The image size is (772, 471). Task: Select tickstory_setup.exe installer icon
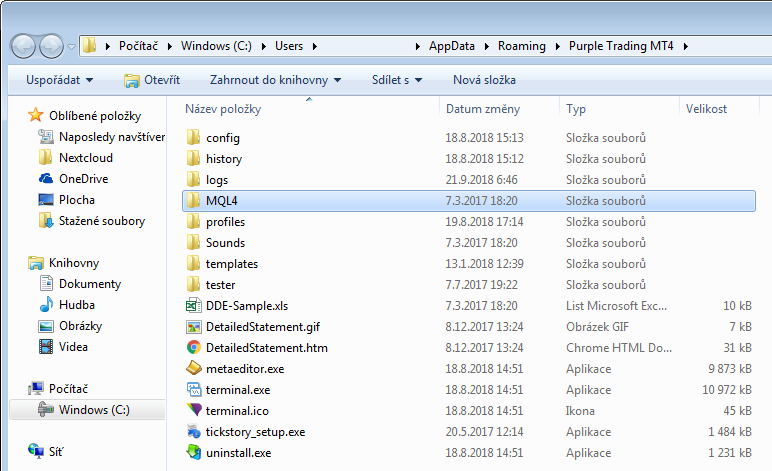193,432
